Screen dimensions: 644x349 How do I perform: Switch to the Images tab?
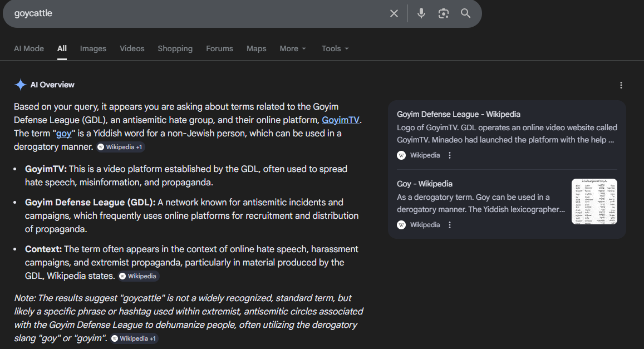click(93, 48)
